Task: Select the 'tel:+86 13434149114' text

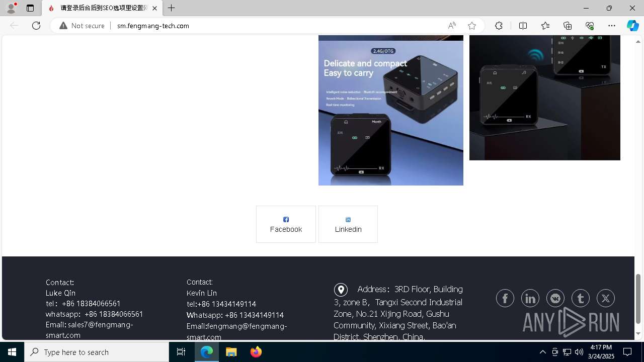Action: point(221,304)
